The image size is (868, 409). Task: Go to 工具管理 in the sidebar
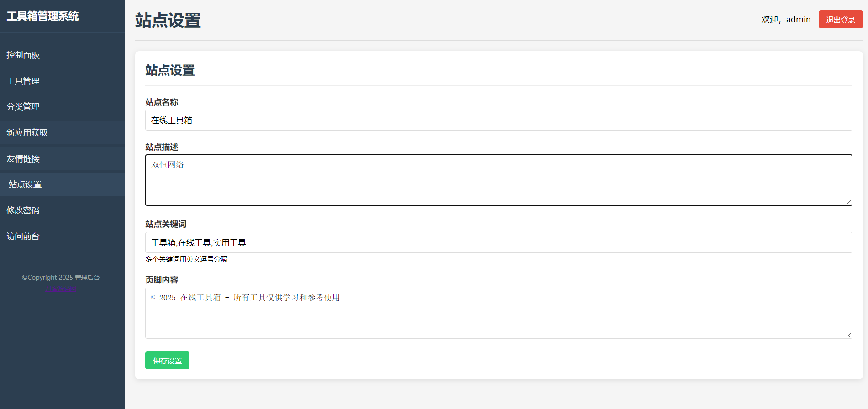(x=23, y=81)
